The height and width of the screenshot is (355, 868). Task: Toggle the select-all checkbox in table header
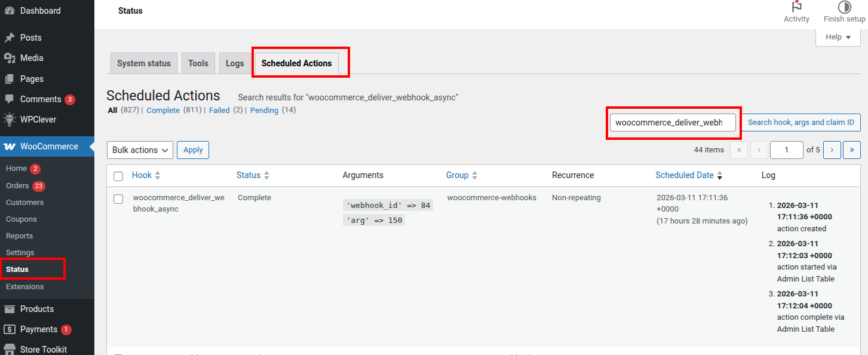coord(118,176)
